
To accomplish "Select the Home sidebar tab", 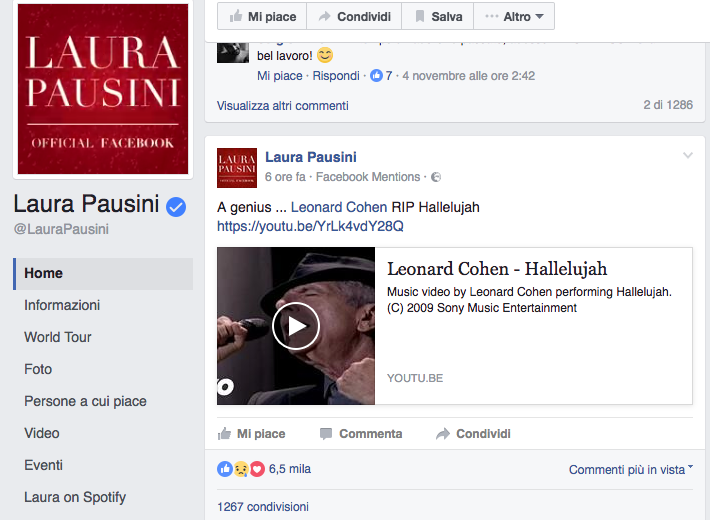I will (103, 274).
